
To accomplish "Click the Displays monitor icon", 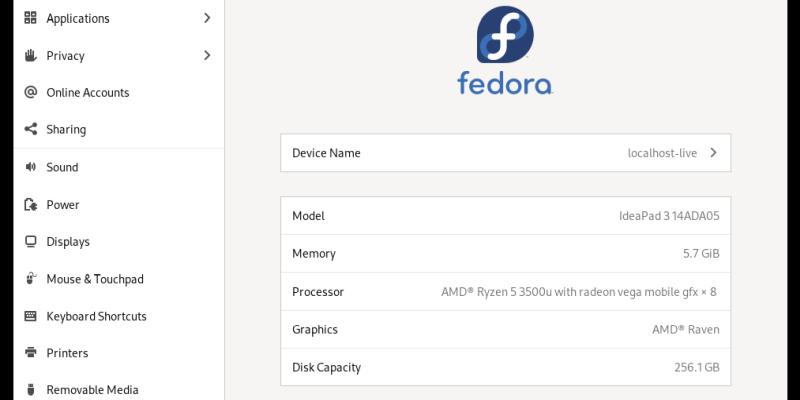I will click(30, 241).
